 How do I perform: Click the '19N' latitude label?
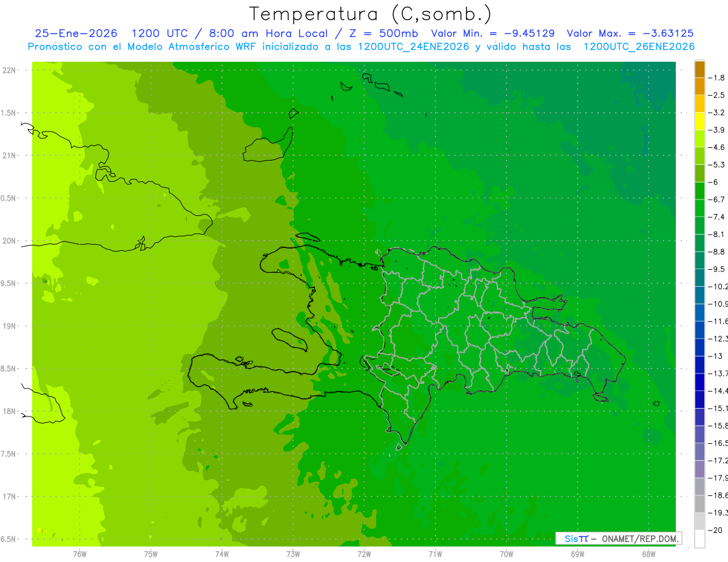click(x=10, y=326)
